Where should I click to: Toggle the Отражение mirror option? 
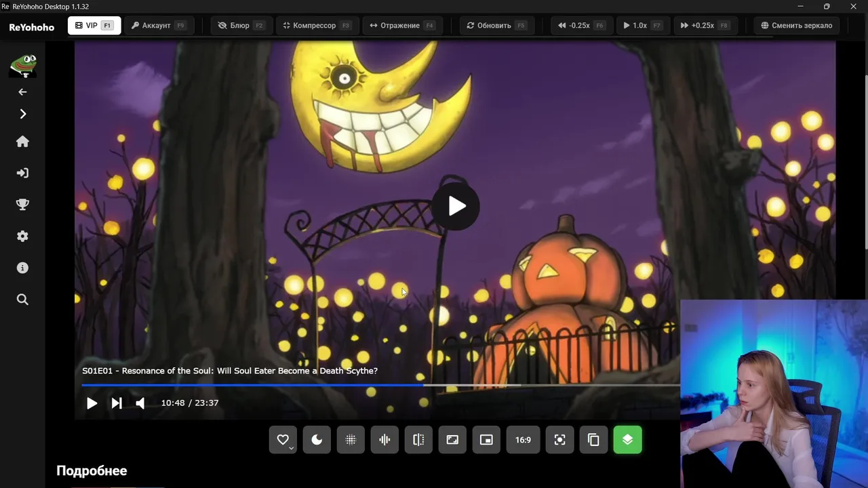click(401, 26)
